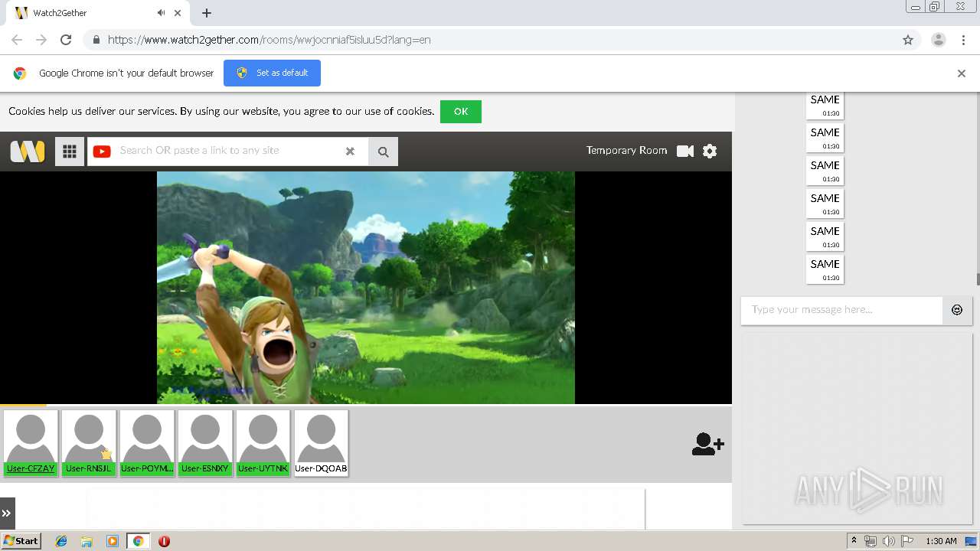Click Set as default button
This screenshot has width=980, height=551.
click(272, 73)
